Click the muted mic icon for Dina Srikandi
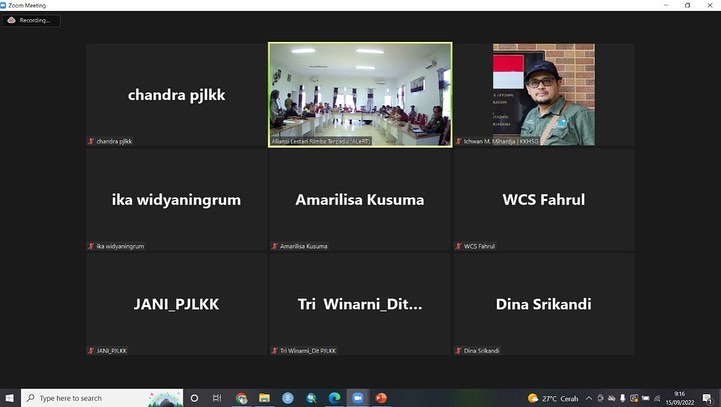This screenshot has height=407, width=721. (x=459, y=351)
